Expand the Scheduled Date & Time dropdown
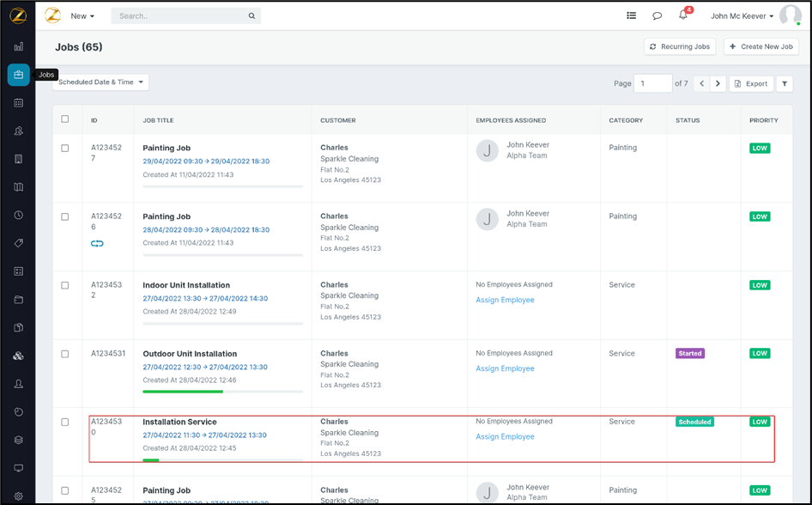Screen dimensions: 812x505 100,82
